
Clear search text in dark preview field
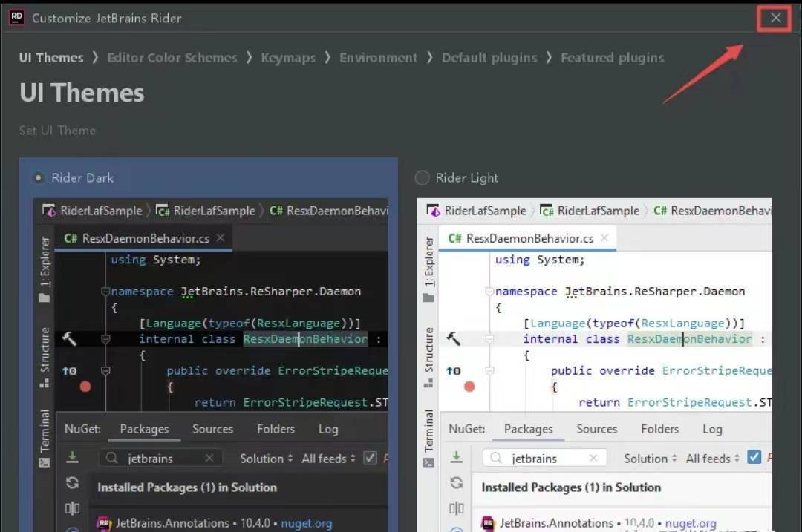click(209, 458)
